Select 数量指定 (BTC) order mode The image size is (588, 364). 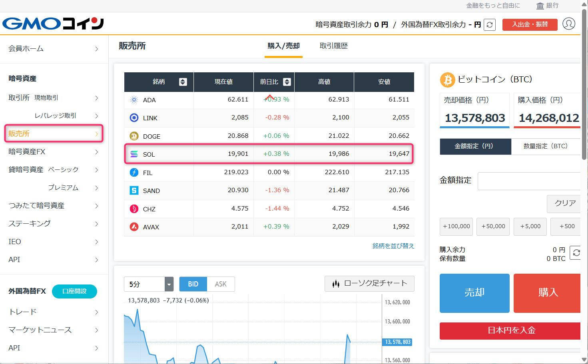click(x=545, y=146)
